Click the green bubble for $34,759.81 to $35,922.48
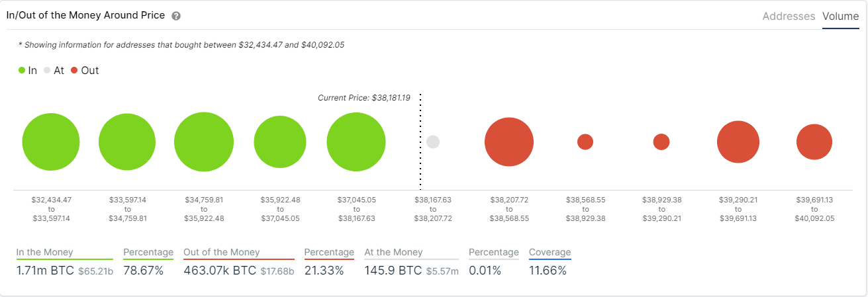 click(x=204, y=142)
